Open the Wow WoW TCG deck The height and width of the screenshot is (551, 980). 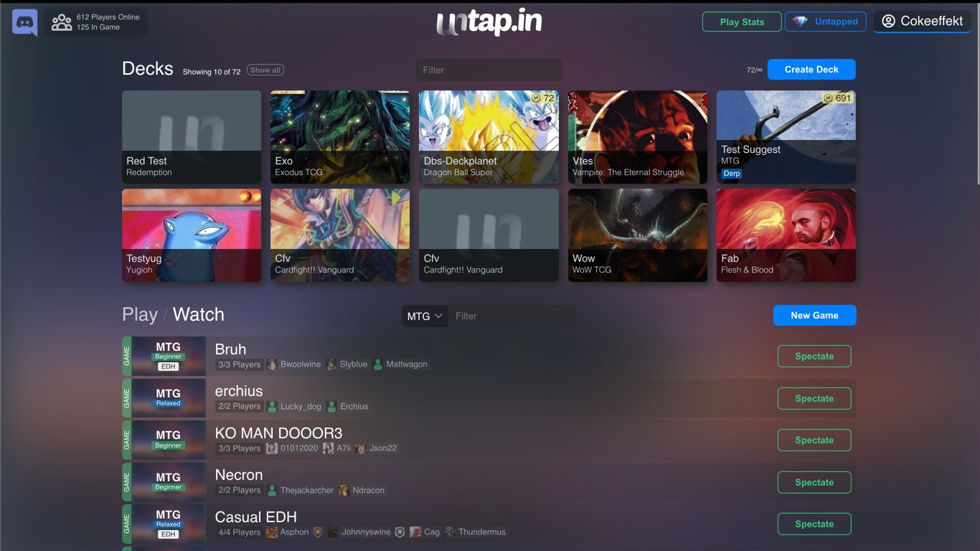click(637, 235)
